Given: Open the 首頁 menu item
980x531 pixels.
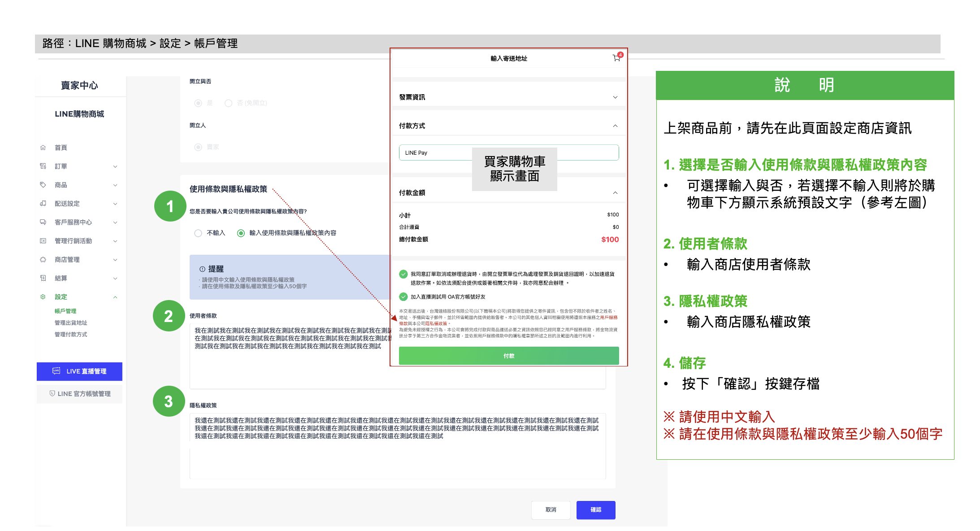Looking at the screenshot, I should [61, 148].
